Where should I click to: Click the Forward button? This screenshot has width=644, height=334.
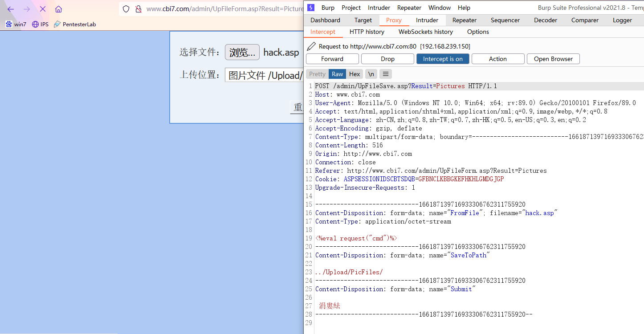tap(332, 59)
